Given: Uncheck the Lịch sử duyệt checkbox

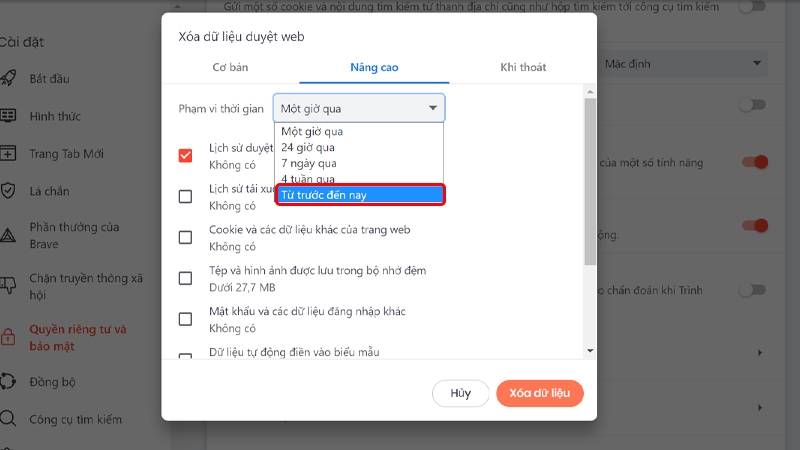Looking at the screenshot, I should point(185,156).
